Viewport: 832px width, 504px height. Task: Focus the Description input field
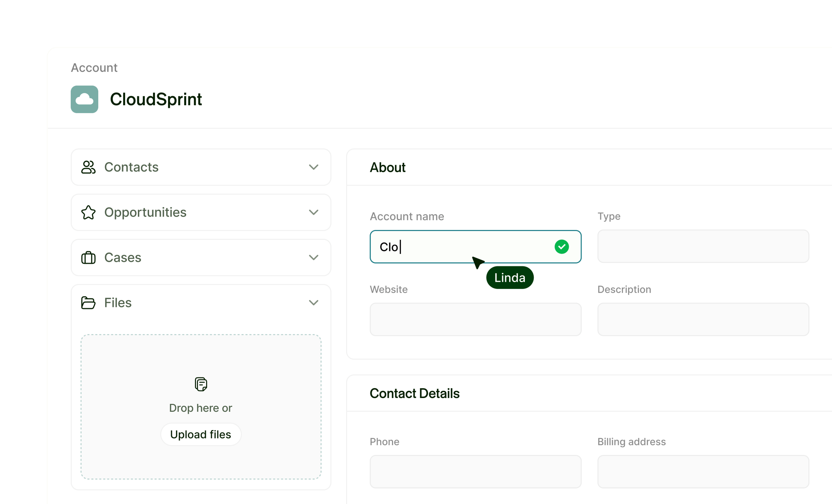[x=703, y=319]
